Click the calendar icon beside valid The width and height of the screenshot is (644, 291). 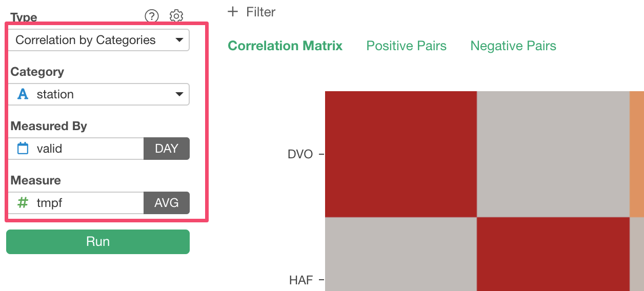pyautogui.click(x=23, y=149)
